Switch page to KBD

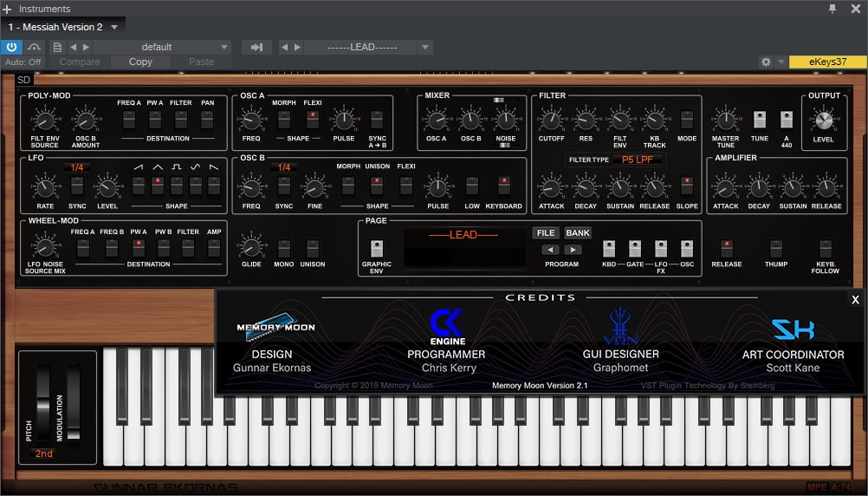[609, 248]
